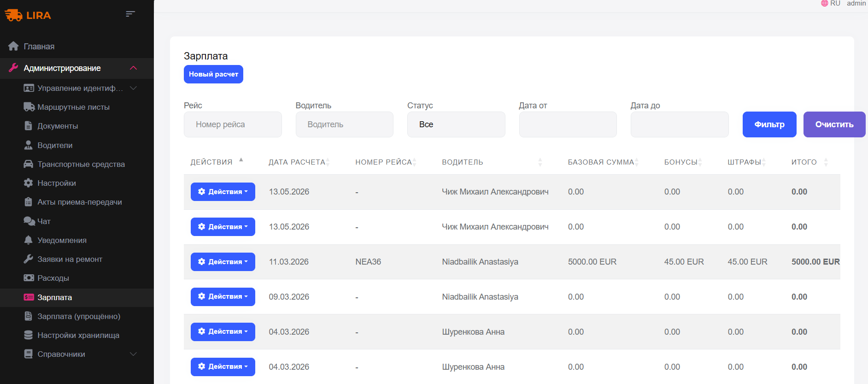Click the 09.03.2026 date cell

click(x=289, y=297)
